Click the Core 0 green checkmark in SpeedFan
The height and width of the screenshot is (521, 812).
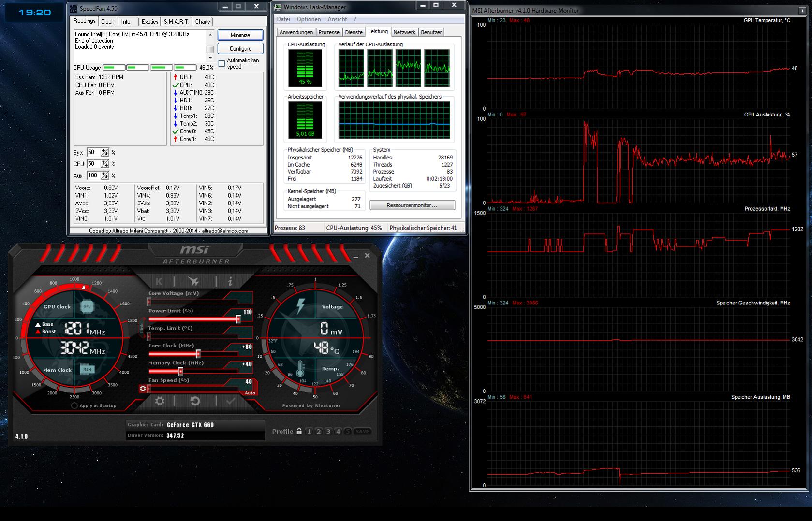[x=176, y=131]
